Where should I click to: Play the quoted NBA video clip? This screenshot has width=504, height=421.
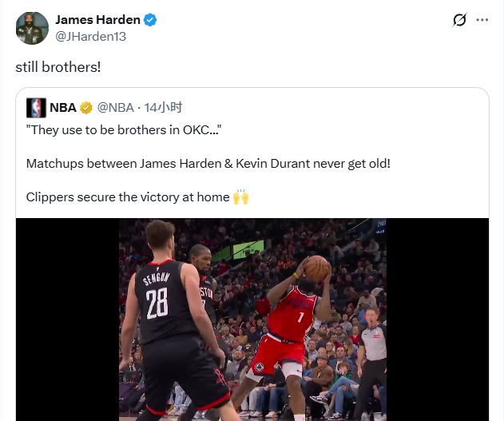point(252,320)
